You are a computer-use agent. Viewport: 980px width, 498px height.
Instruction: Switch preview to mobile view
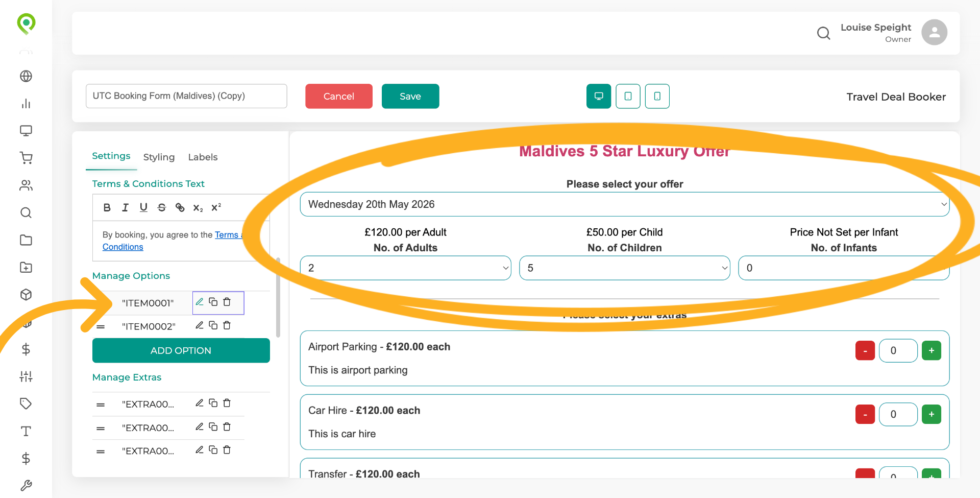[657, 96]
